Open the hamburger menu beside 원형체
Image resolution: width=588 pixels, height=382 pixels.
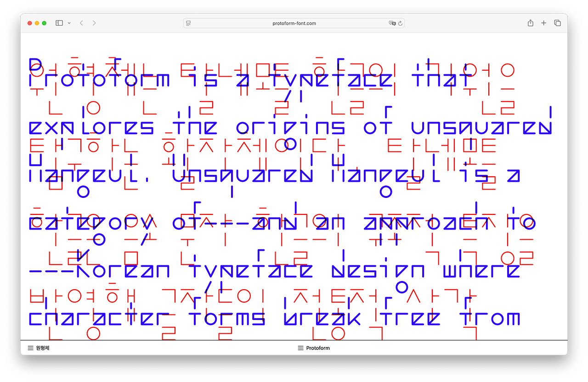coord(30,348)
